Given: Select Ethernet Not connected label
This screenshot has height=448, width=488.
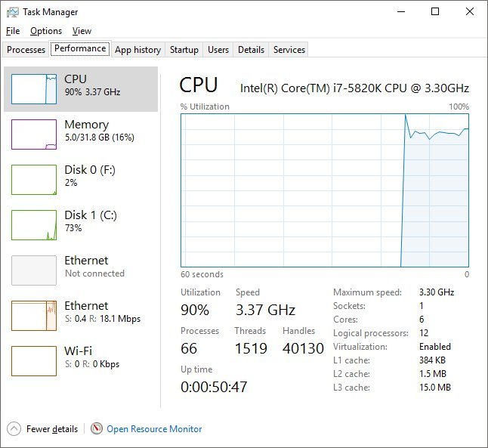Looking at the screenshot, I should coord(94,267).
